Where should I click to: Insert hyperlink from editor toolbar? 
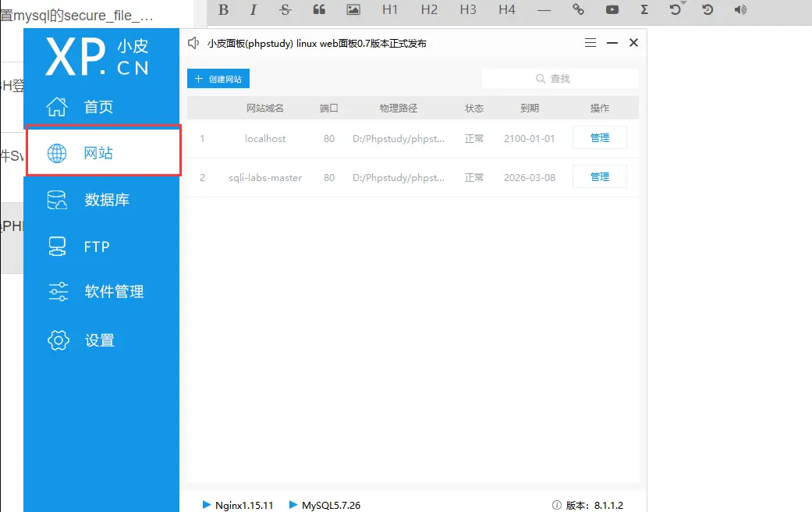579,9
